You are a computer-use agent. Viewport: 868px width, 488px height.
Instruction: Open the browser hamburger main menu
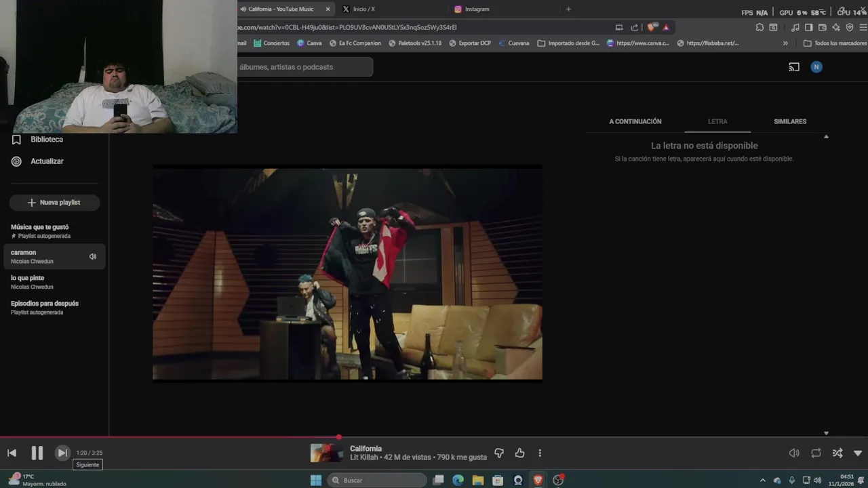click(863, 27)
